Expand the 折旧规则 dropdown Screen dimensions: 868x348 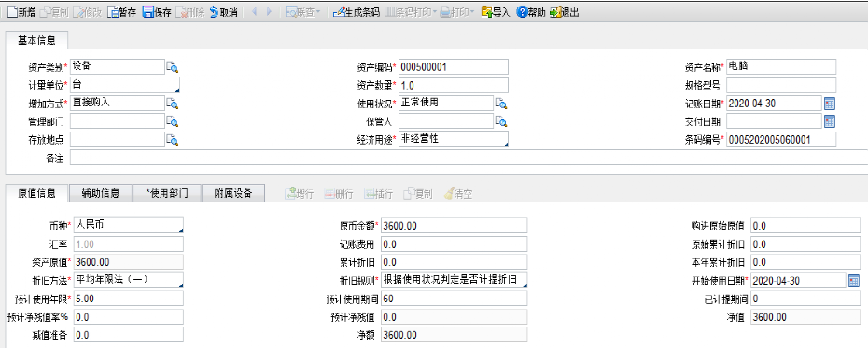click(524, 285)
